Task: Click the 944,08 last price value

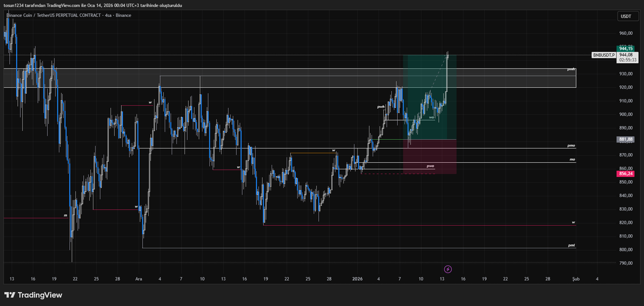Action: click(626, 55)
